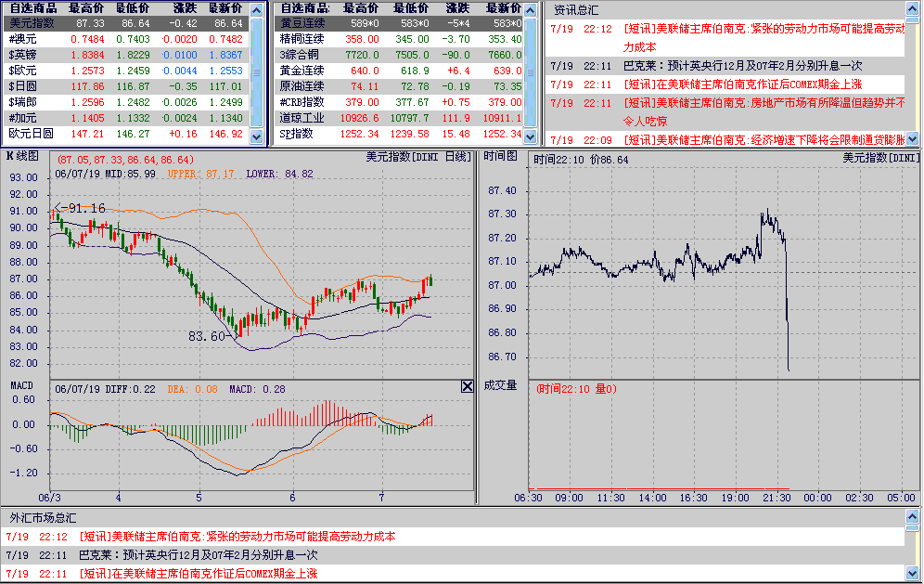Open 紧张的劳动力市场 news in 外汇市场总汇
Viewport: 924px width, 584px height.
tap(454, 537)
